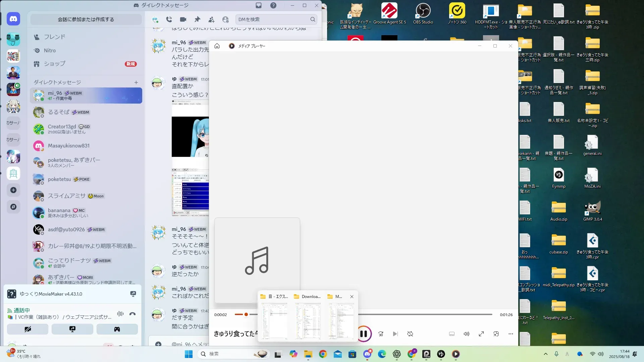
Task: Click 会話に参加または作成する button
Action: 86,19
